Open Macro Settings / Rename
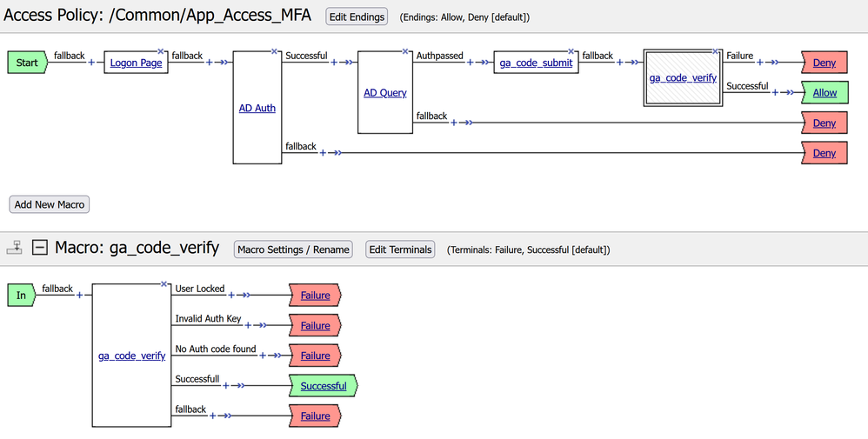This screenshot has width=868, height=439. pyautogui.click(x=293, y=249)
